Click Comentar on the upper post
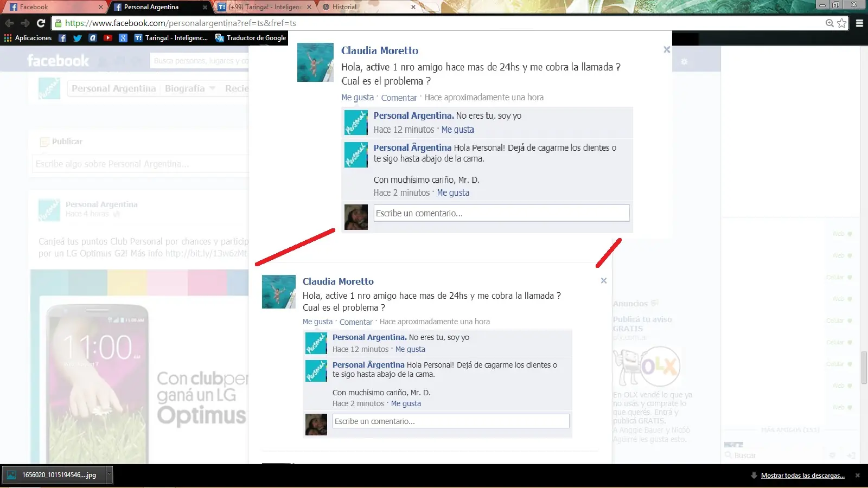The height and width of the screenshot is (488, 868). click(399, 98)
